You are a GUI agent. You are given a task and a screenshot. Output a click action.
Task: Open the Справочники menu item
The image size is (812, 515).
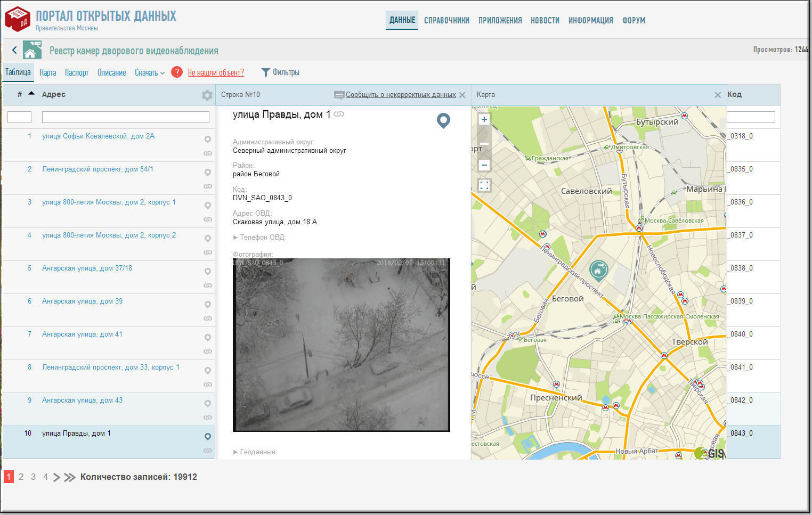[x=446, y=20]
